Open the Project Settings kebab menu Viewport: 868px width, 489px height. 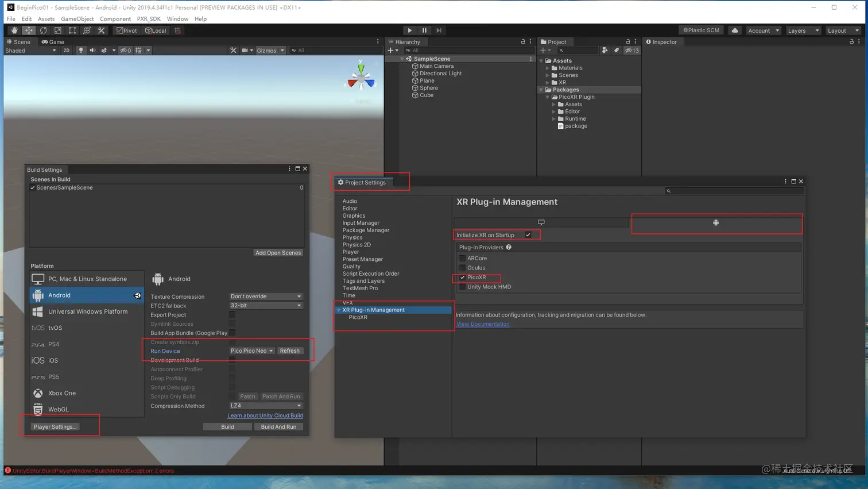[785, 182]
